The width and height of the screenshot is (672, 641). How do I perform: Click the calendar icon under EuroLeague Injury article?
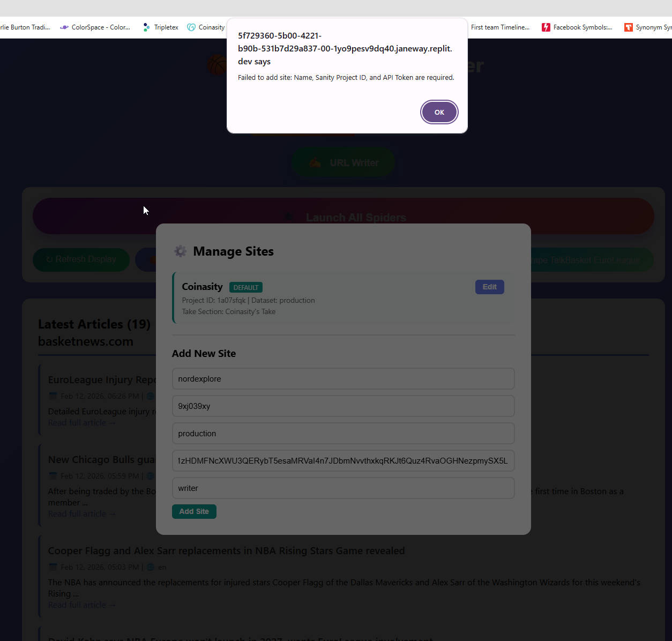[53, 396]
